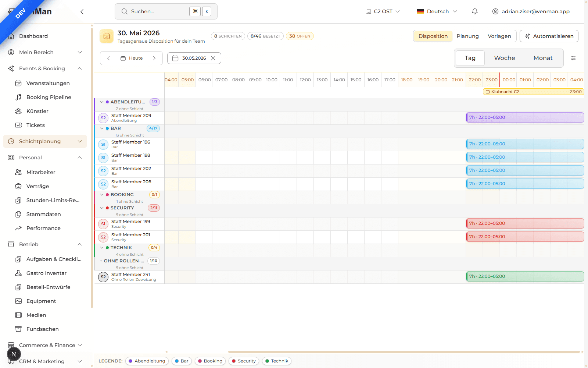Screen dimensions: 588x368
Task: Open the Klubnacht C2 event bar
Action: click(x=534, y=92)
